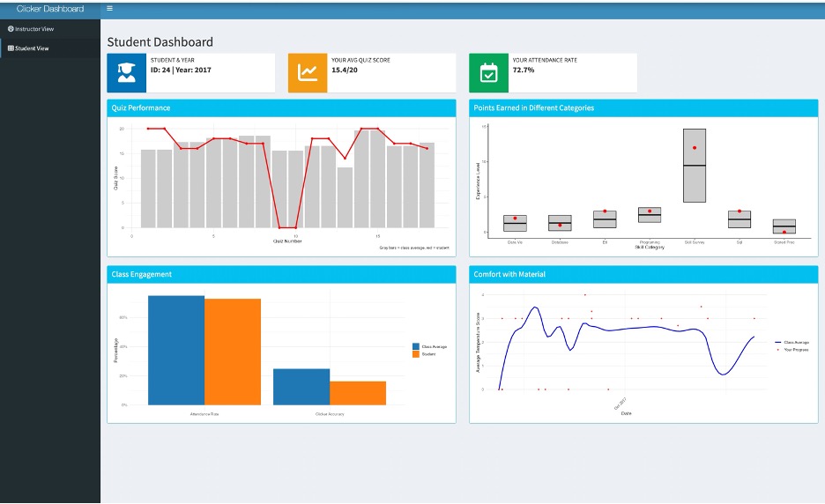
Task: Click the blue Class Average line legend key
Action: click(x=778, y=343)
